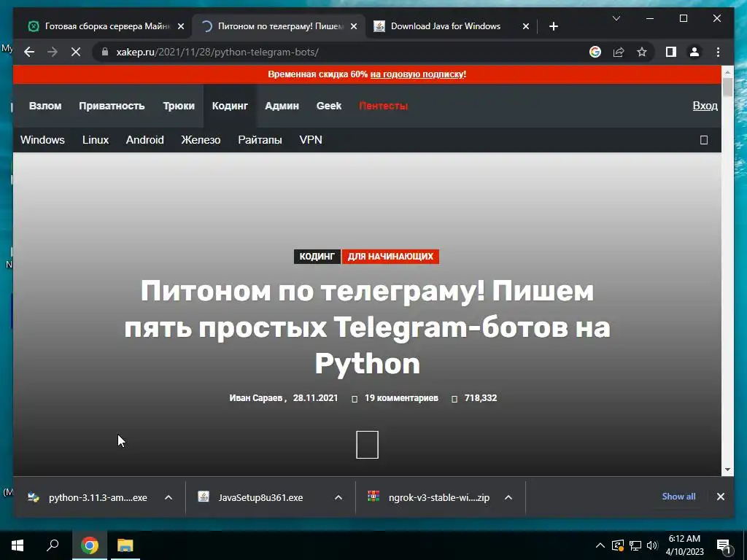This screenshot has width=747, height=560.
Task: Open the red Пентесты link
Action: [383, 106]
